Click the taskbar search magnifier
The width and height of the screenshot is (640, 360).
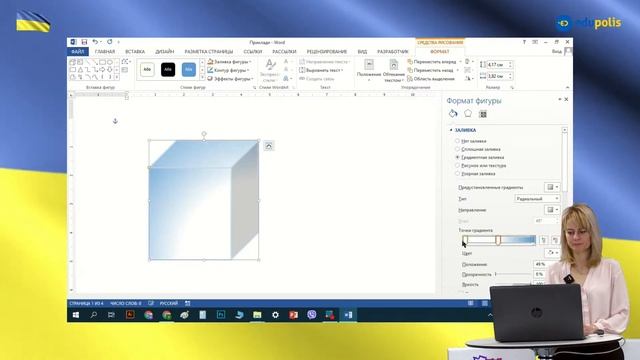93,315
